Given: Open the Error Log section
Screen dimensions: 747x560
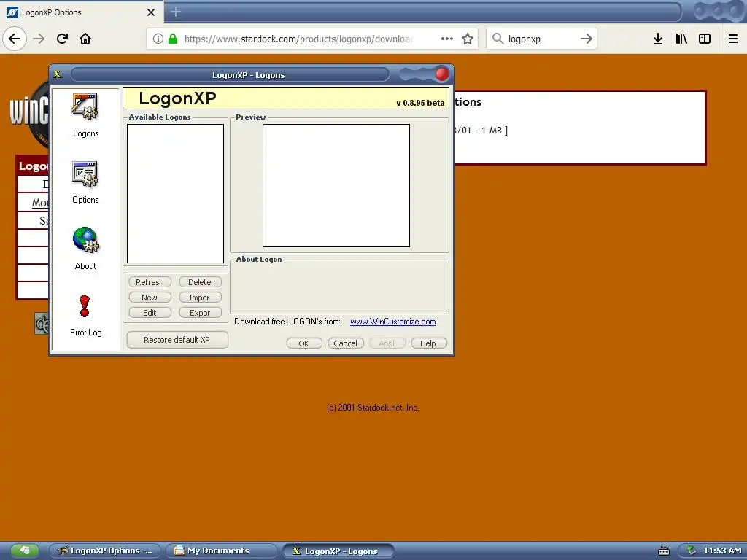Looking at the screenshot, I should pos(86,315).
